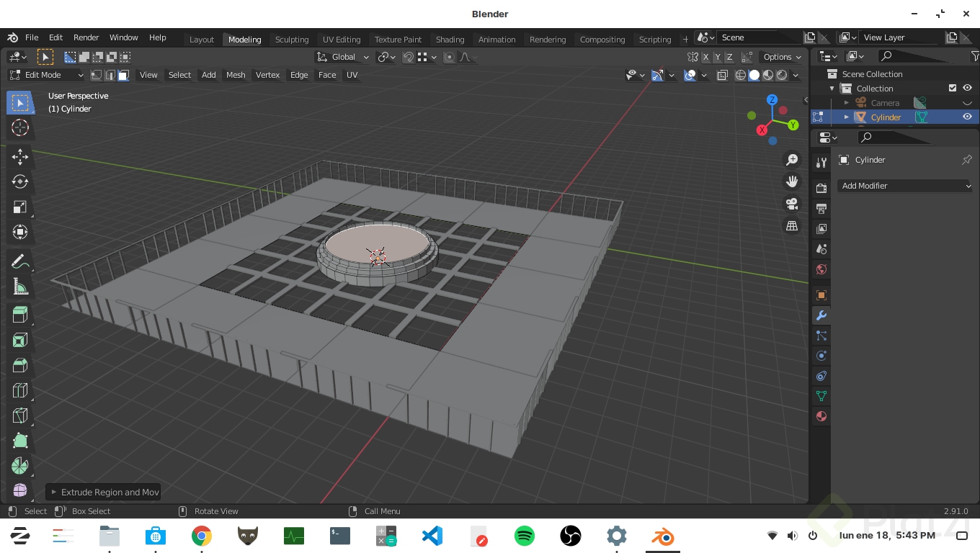Activate the Move tool in toolbar
This screenshot has height=553, width=980.
pyautogui.click(x=20, y=157)
